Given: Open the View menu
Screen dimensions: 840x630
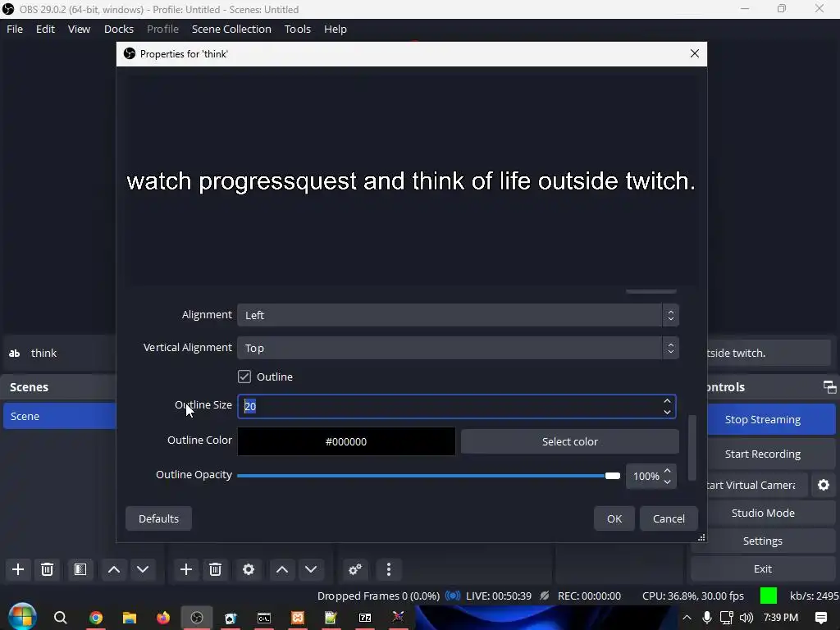Looking at the screenshot, I should [79, 29].
